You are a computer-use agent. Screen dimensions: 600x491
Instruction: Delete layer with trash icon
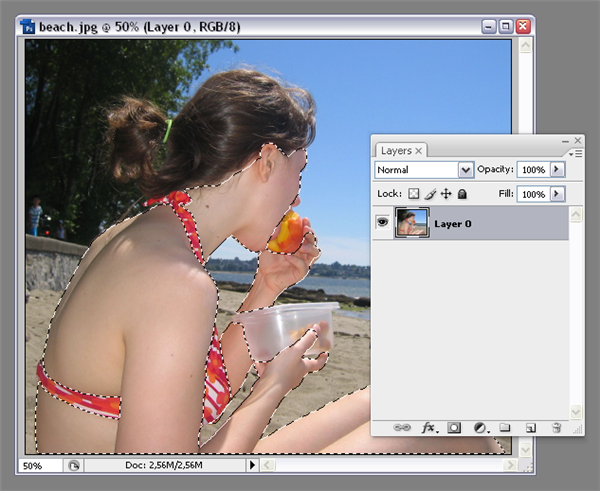tap(556, 427)
